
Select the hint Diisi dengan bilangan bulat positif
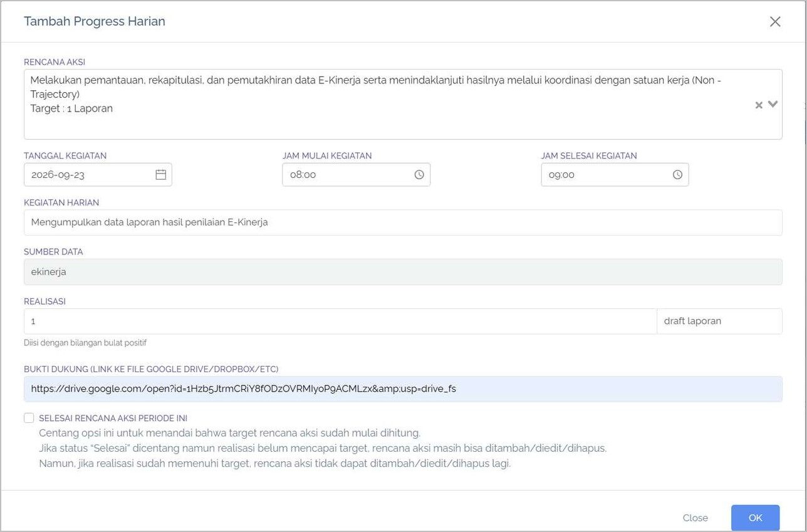coord(85,343)
